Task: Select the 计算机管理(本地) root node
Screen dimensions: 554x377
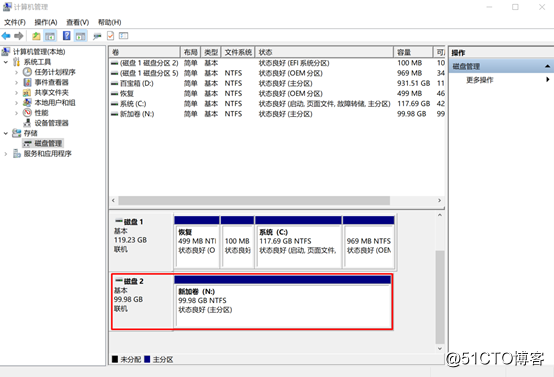Action: click(x=39, y=52)
